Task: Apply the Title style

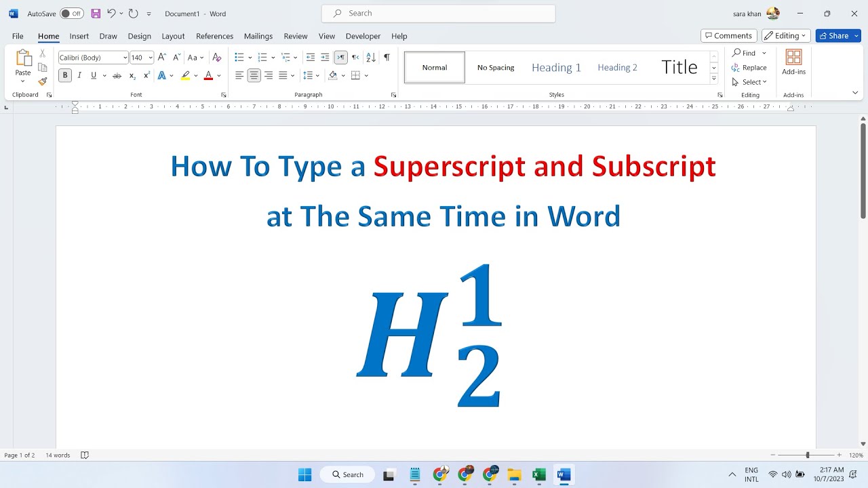Action: pyautogui.click(x=679, y=67)
